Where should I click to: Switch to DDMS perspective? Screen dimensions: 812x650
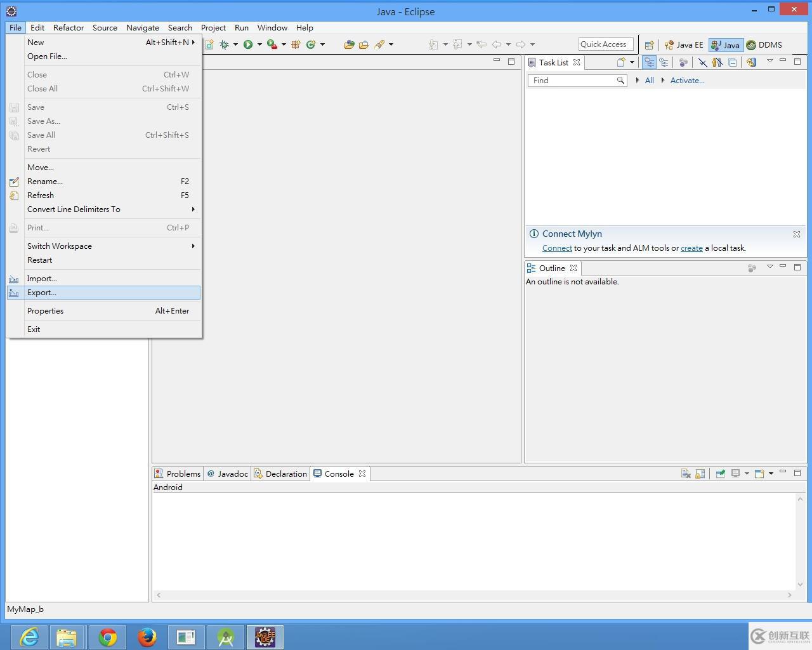pyautogui.click(x=764, y=45)
